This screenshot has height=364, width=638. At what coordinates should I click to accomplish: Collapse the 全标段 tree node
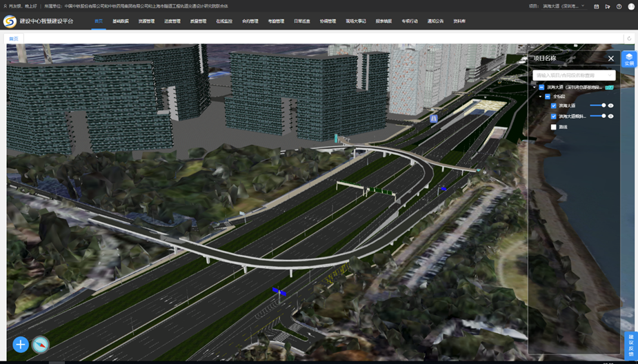pos(540,97)
